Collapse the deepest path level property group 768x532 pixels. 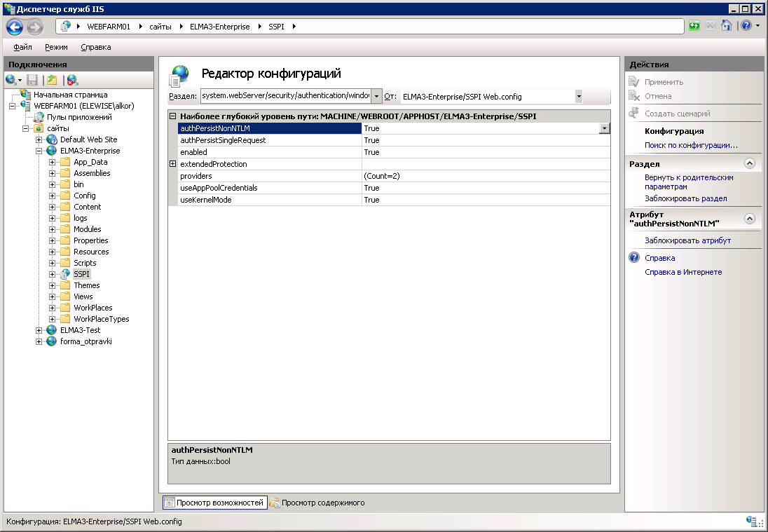173,116
